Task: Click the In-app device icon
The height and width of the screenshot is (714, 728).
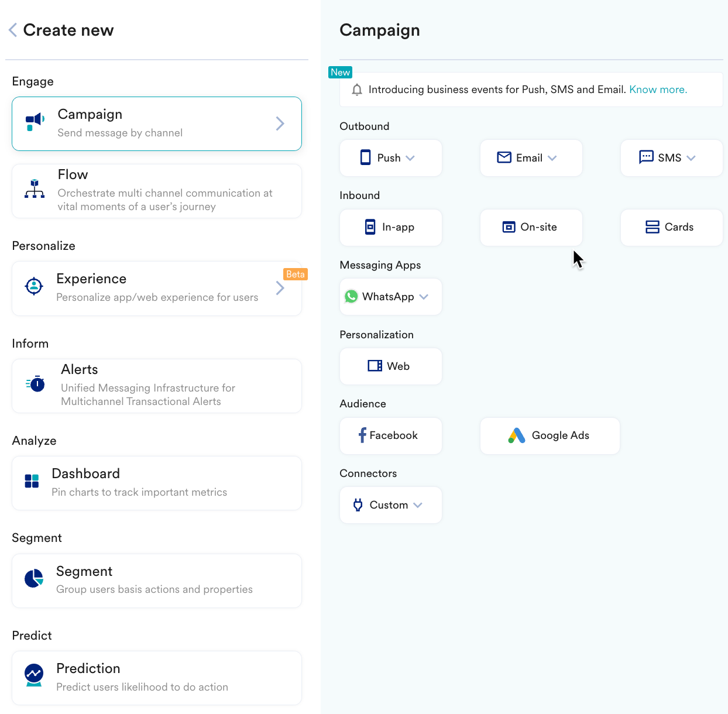Action: [x=370, y=226]
